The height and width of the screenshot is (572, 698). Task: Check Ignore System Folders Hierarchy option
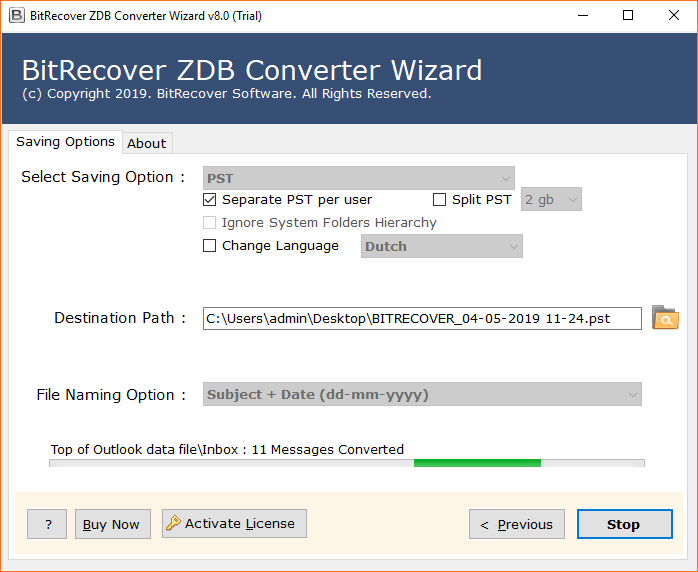(x=209, y=222)
